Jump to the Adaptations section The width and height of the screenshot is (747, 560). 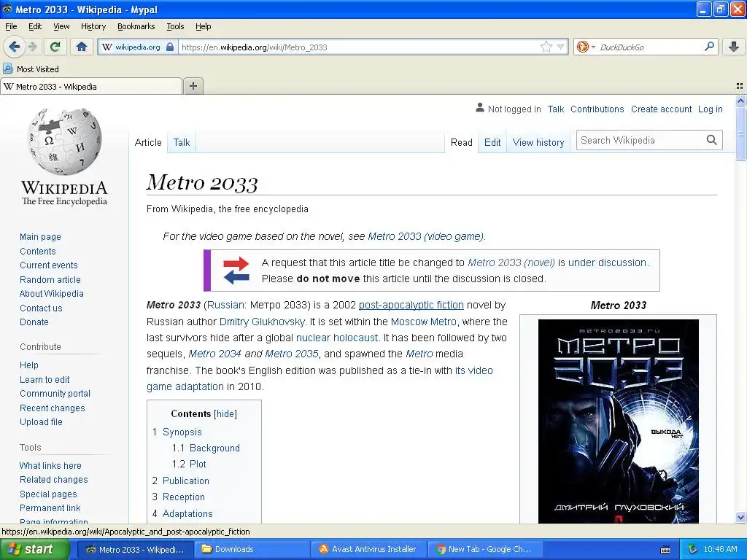point(187,513)
